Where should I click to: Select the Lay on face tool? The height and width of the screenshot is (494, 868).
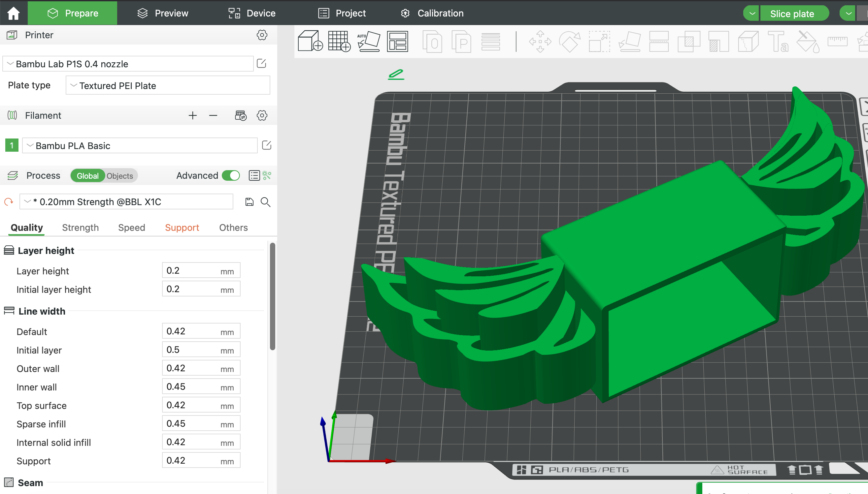[x=629, y=42]
